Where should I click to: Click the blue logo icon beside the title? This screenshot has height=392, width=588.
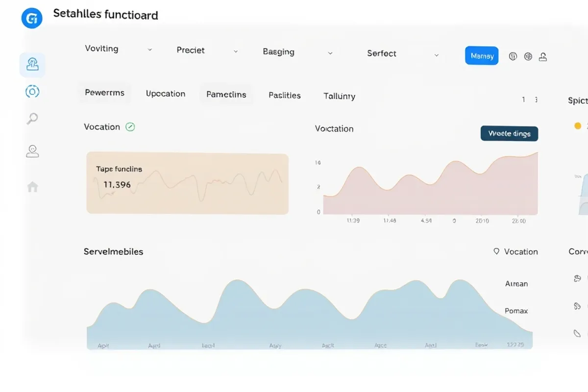[32, 18]
